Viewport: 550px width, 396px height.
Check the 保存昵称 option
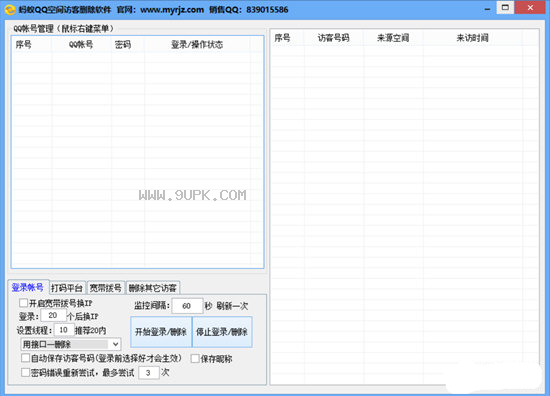point(195,358)
